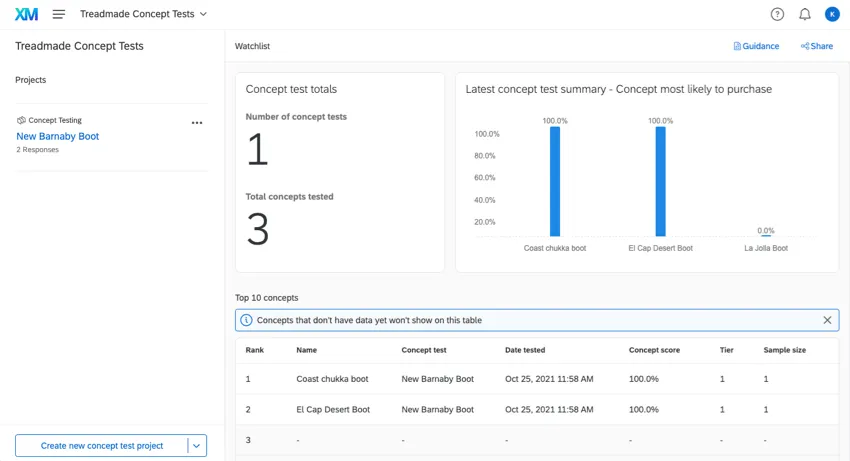
Task: Sort table by Concept score column
Action: (x=654, y=350)
